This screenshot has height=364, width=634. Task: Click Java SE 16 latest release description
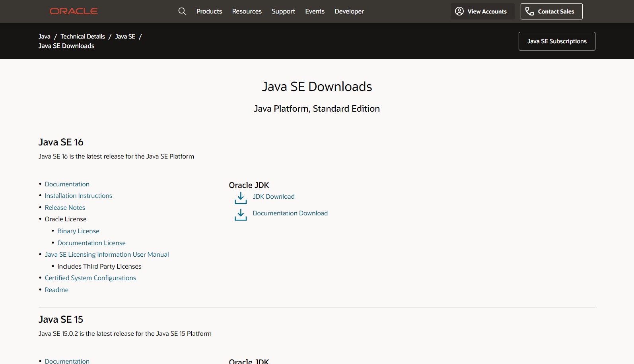pyautogui.click(x=116, y=156)
